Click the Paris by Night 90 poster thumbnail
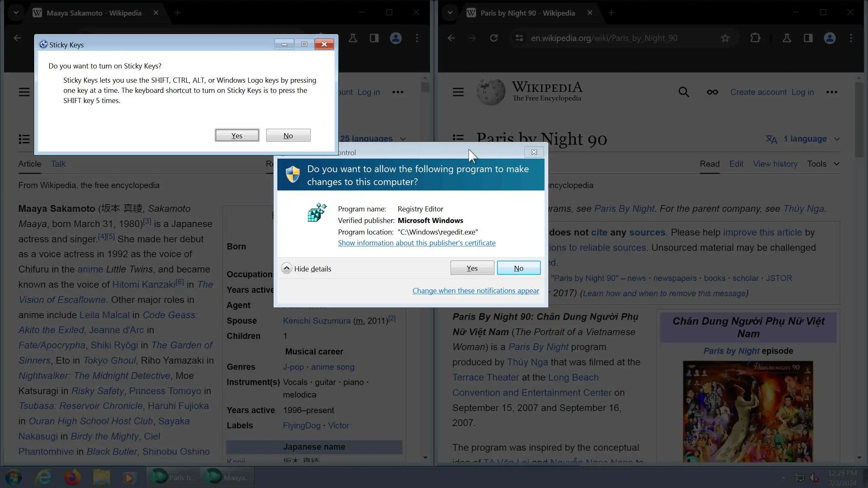 tap(748, 411)
